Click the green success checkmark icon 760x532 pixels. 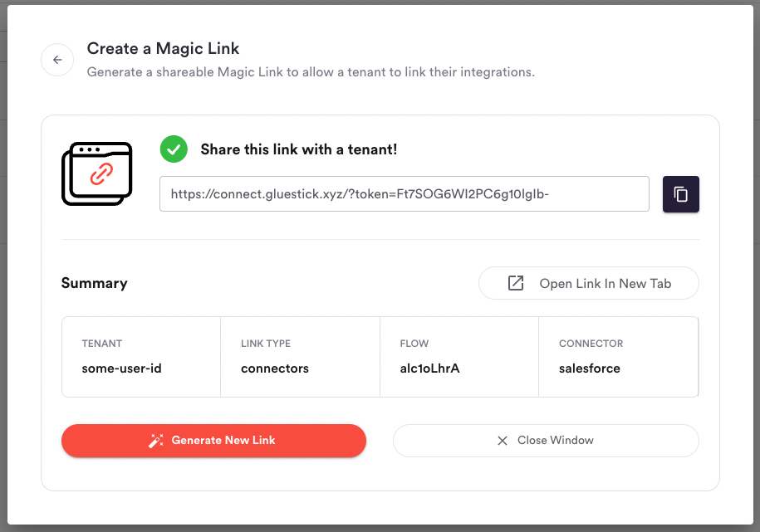[x=174, y=149]
